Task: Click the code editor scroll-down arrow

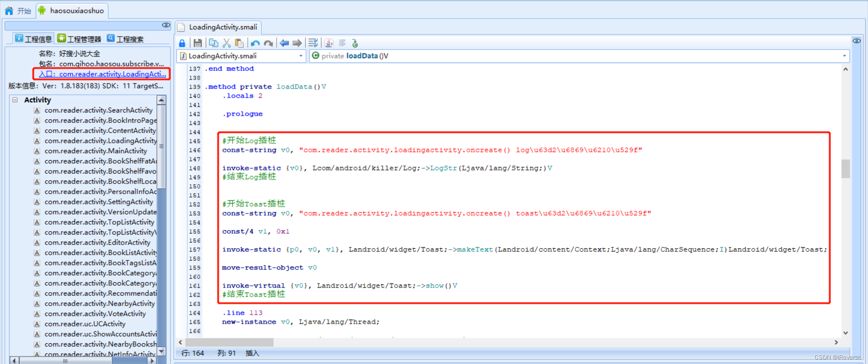Action: [x=845, y=333]
